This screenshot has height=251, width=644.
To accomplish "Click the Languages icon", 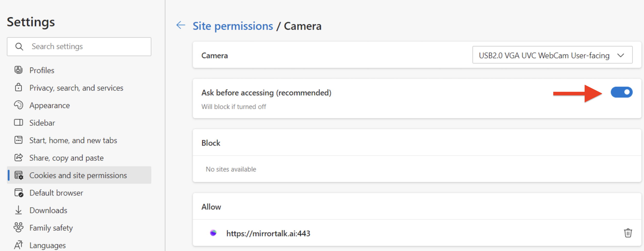I will click(x=18, y=245).
